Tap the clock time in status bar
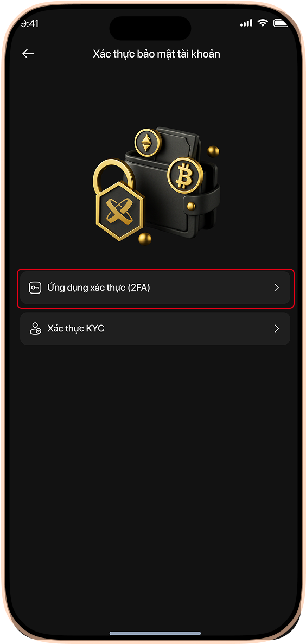The height and width of the screenshot is (644, 306). 30,24
